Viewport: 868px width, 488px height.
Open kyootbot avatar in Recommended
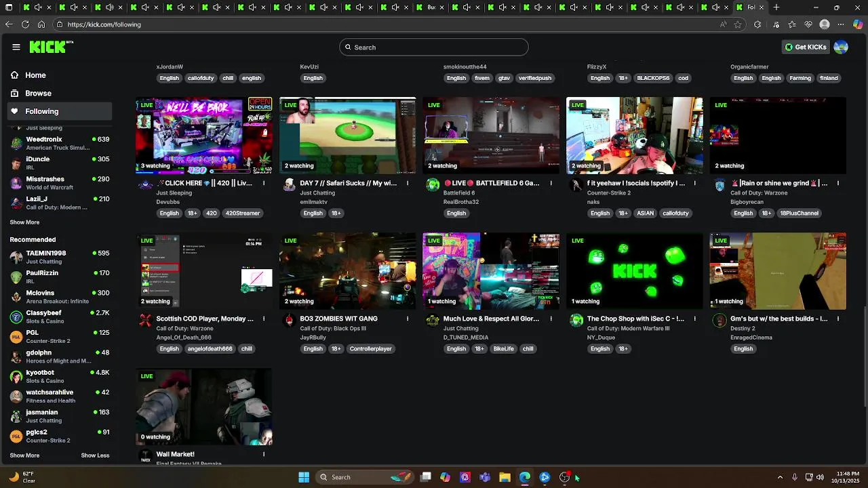pyautogui.click(x=16, y=376)
